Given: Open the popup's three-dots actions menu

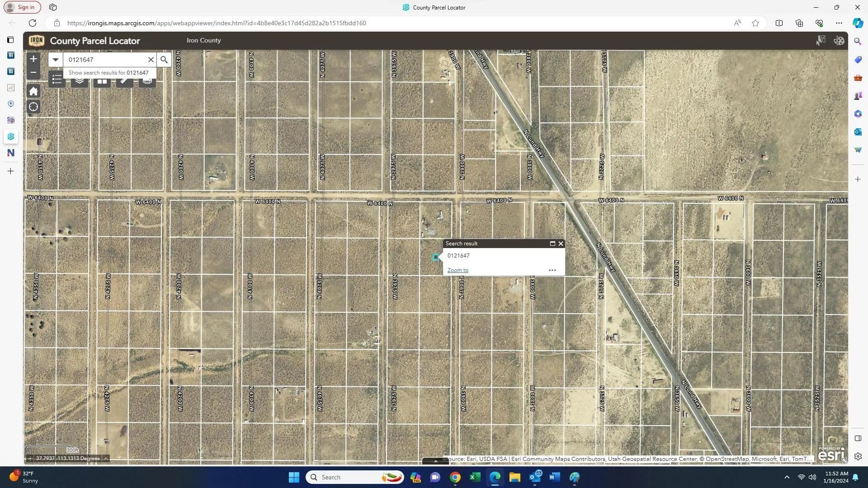Looking at the screenshot, I should pyautogui.click(x=552, y=270).
